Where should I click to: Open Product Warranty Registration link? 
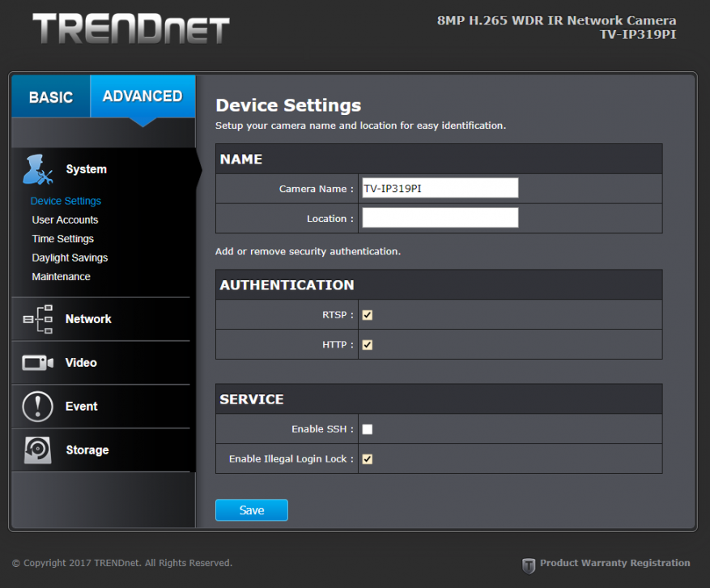pyautogui.click(x=615, y=563)
